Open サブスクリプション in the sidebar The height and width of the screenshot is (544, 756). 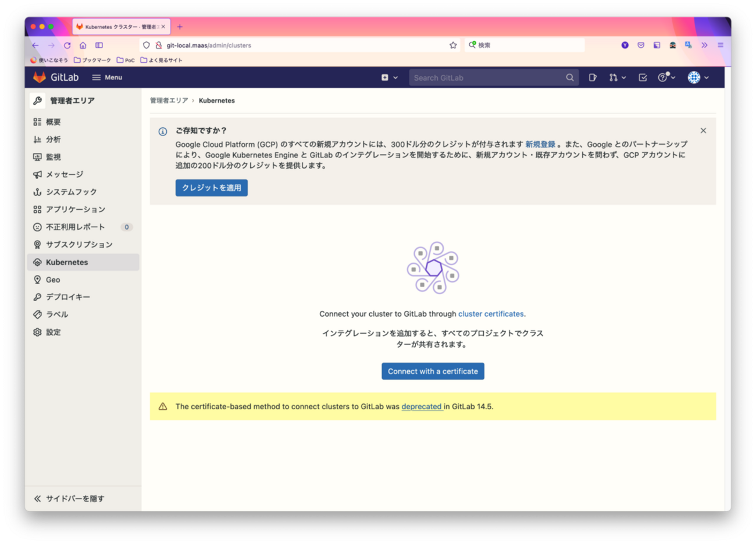[83, 245]
